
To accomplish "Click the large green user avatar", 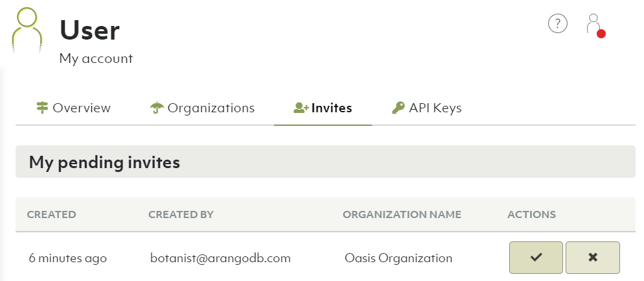I will (27, 31).
